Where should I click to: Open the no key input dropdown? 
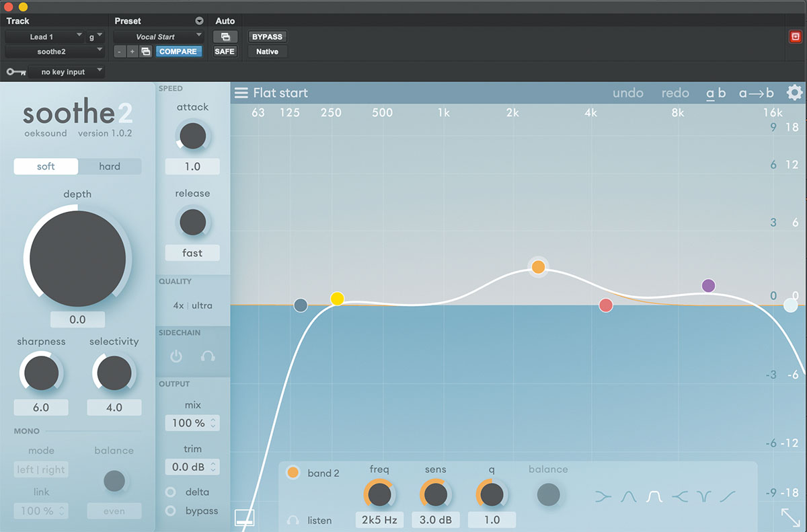coord(67,71)
